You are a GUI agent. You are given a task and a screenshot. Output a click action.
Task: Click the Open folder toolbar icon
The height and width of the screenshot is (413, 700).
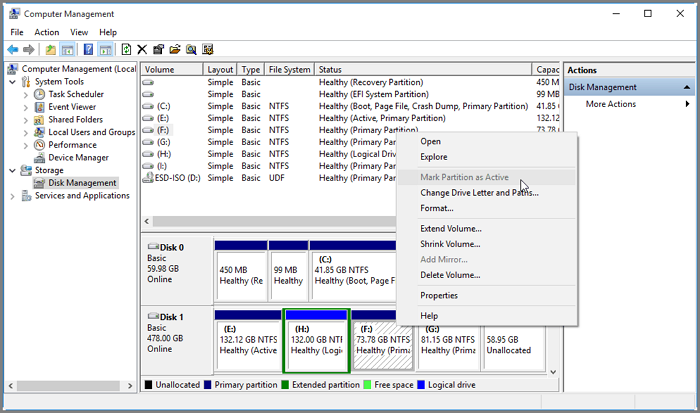pyautogui.click(x=174, y=49)
